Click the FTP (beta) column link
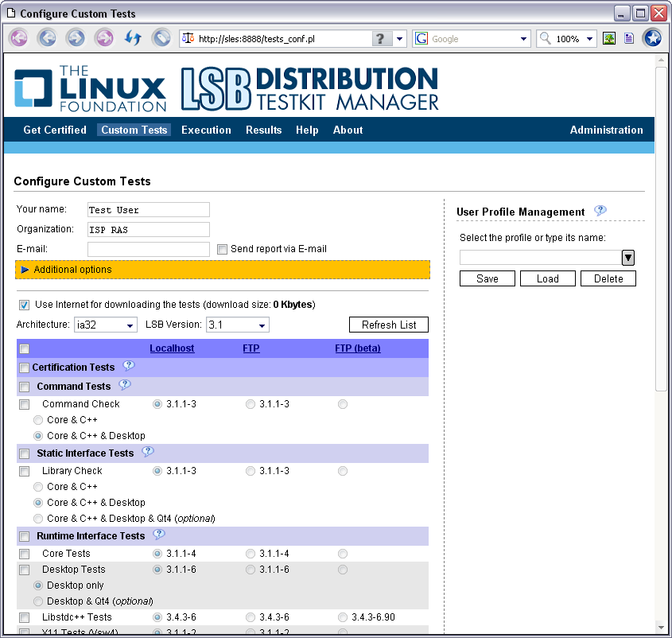Image resolution: width=672 pixels, height=638 pixels. click(x=358, y=348)
